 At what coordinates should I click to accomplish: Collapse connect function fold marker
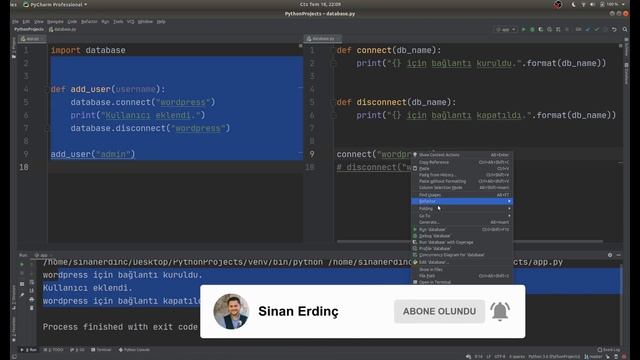point(333,50)
